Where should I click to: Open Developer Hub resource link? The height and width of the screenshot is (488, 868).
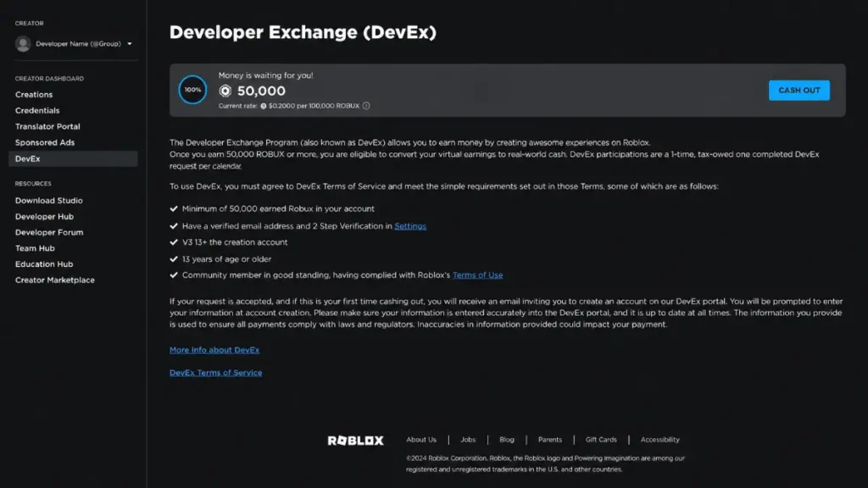pos(44,216)
